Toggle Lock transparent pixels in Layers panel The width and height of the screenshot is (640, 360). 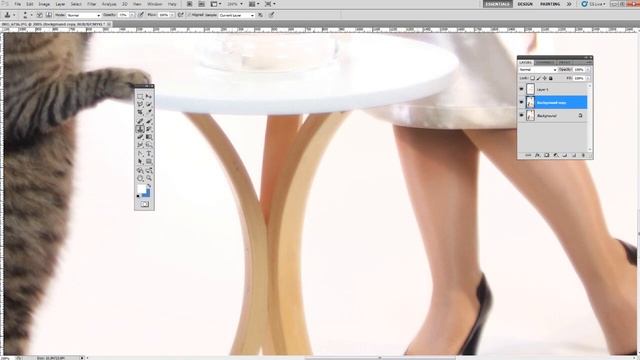532,78
